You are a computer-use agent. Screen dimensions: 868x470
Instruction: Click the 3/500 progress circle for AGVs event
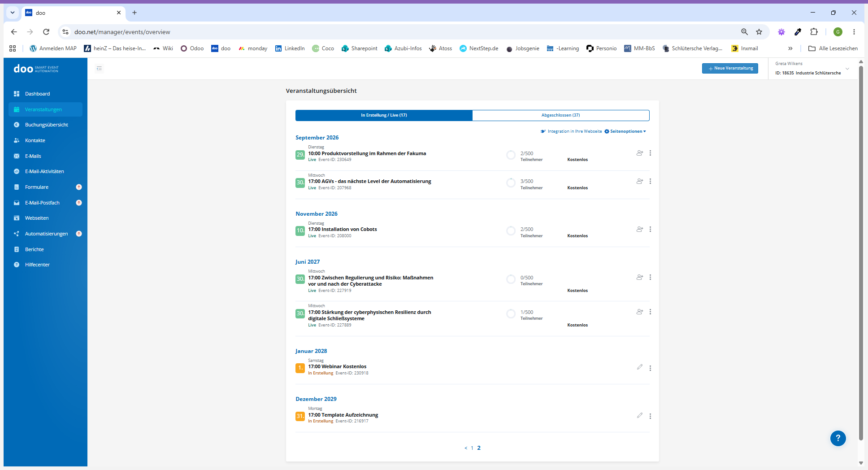tap(511, 183)
